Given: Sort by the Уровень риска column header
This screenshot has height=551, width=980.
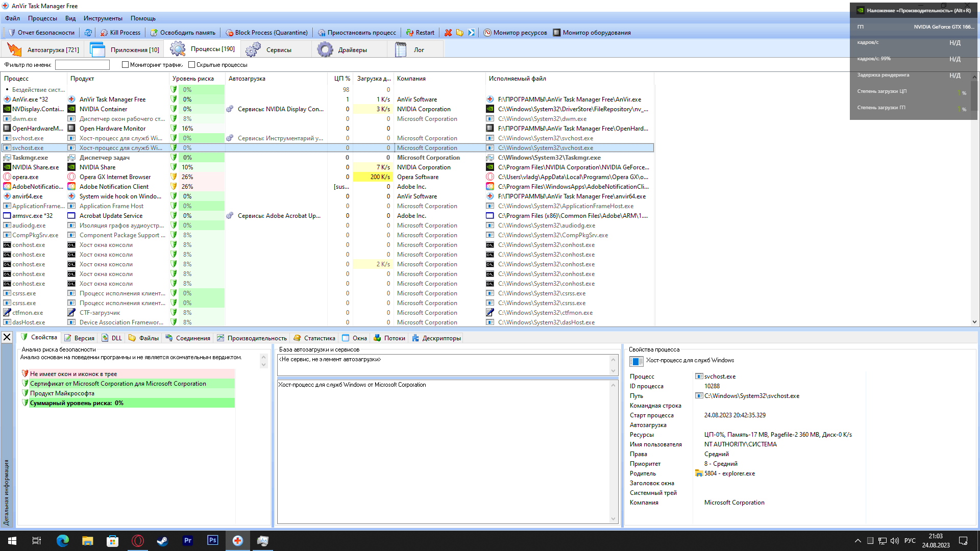Looking at the screenshot, I should pyautogui.click(x=197, y=79).
